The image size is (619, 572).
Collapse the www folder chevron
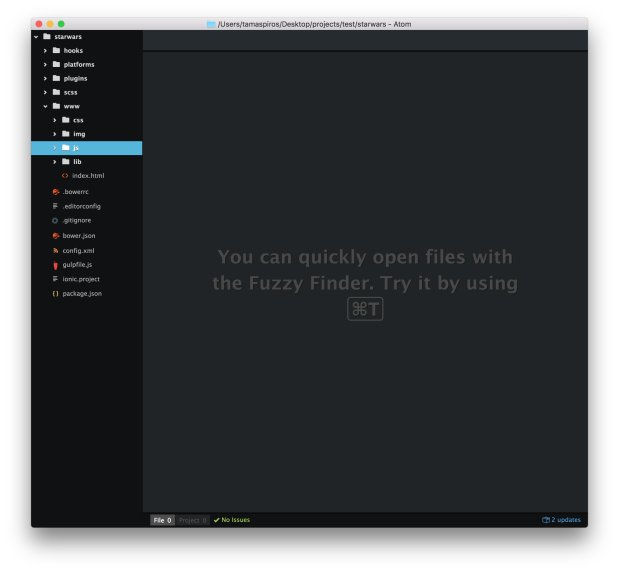tap(45, 106)
